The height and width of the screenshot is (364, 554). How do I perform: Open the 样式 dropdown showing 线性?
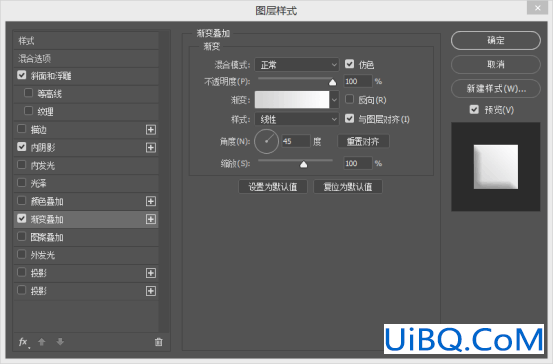coord(297,119)
